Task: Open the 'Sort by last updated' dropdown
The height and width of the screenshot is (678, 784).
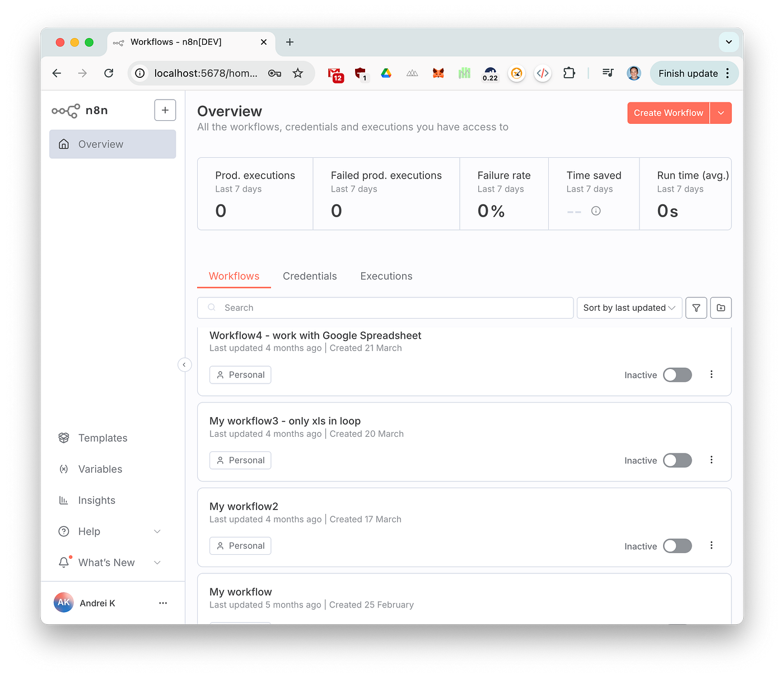Action: [629, 307]
